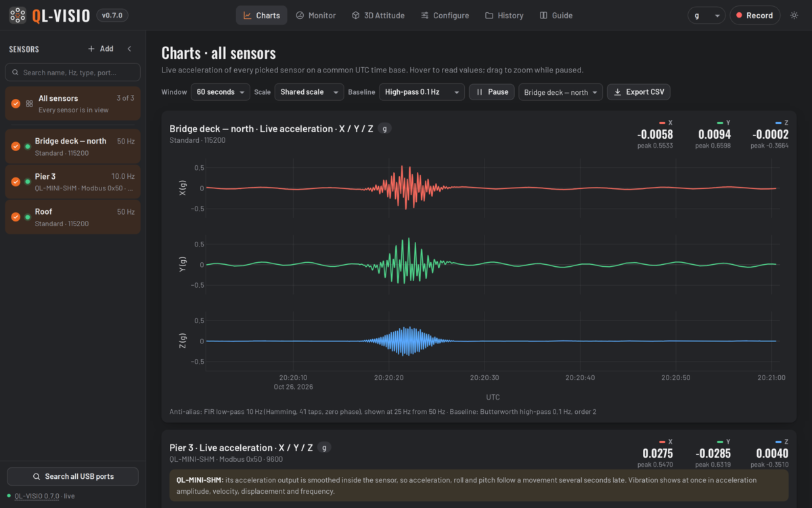Image resolution: width=812 pixels, height=508 pixels.
Task: Click the All sensors grid icon
Action: click(29, 104)
